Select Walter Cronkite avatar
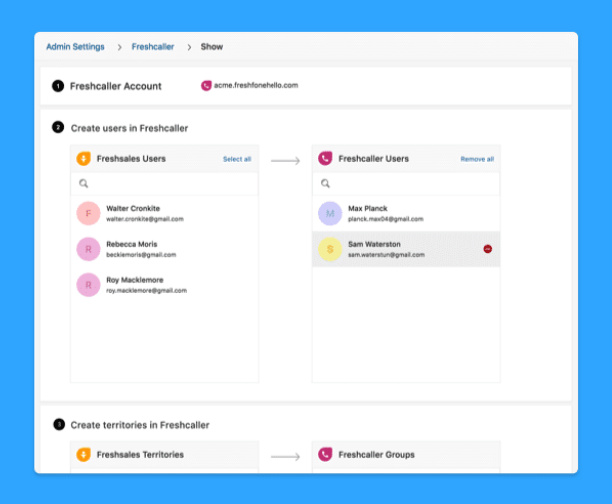Screen dimensions: 612x504 pyautogui.click(x=88, y=214)
